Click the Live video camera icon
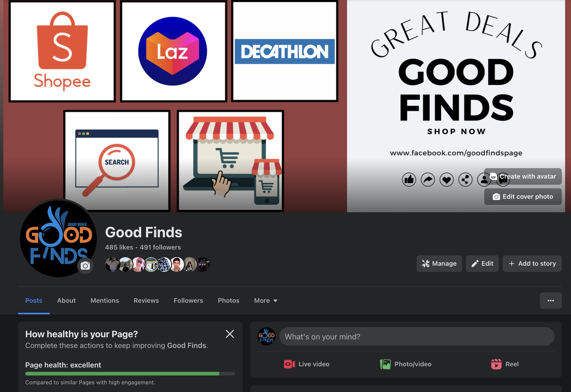 click(289, 364)
